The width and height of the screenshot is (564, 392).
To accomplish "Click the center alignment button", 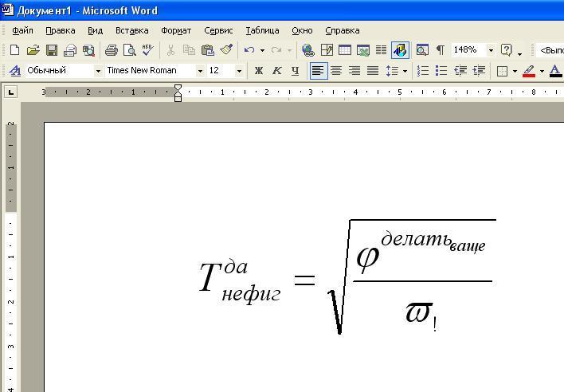I will pos(336,71).
